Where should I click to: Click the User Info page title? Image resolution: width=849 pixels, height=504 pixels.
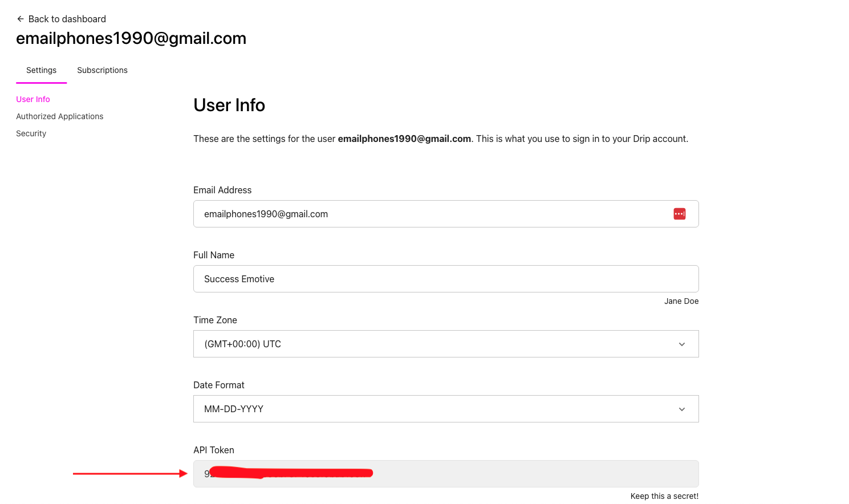[x=229, y=105]
